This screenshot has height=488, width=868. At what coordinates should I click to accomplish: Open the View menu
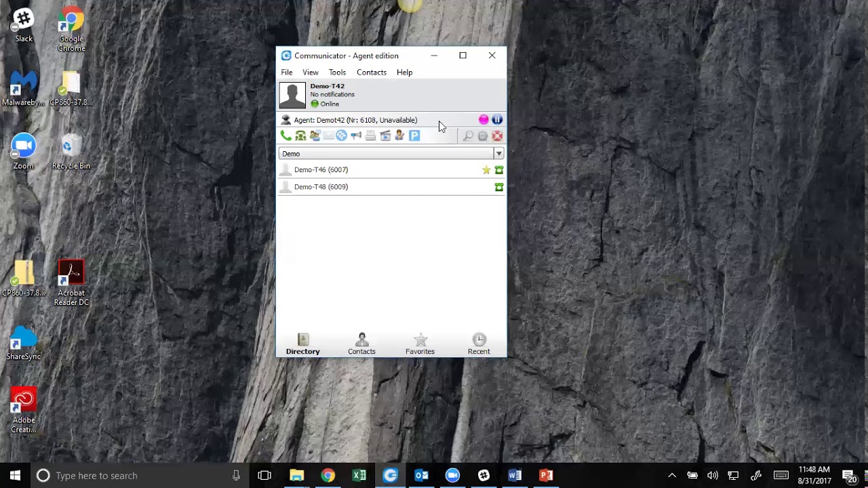click(x=311, y=73)
